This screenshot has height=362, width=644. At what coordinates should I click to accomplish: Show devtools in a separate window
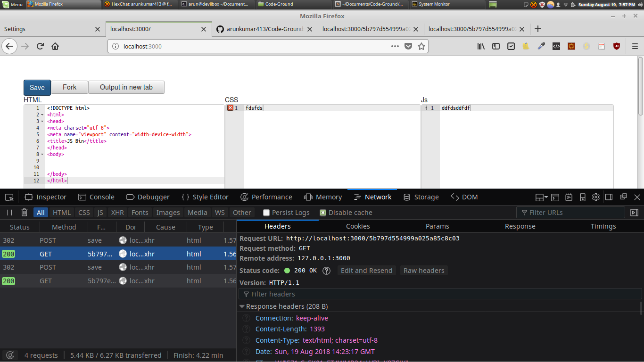tap(623, 197)
